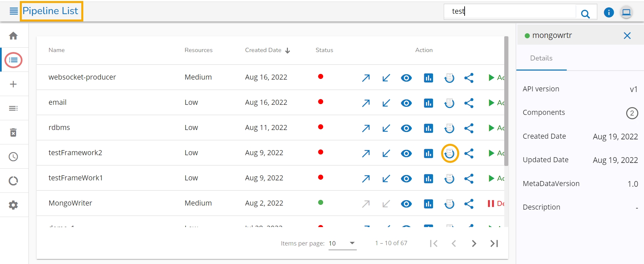
Task: Click push arrow icon for websocket-producer
Action: (x=366, y=78)
